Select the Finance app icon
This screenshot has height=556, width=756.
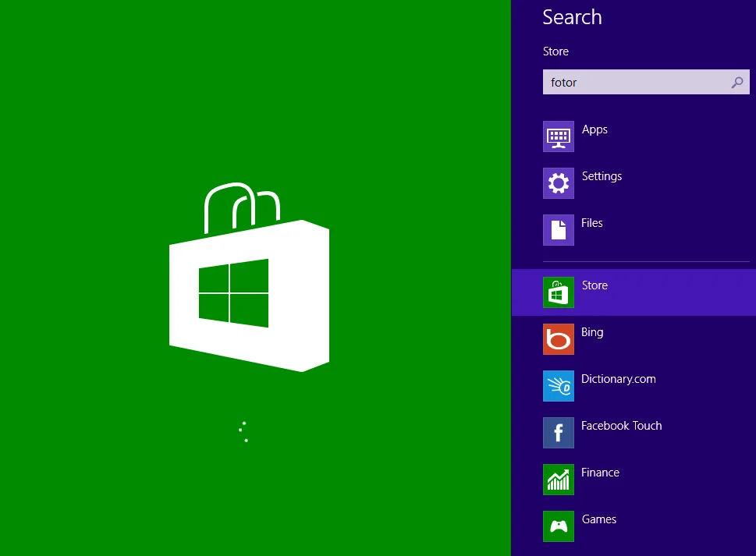[x=558, y=480]
